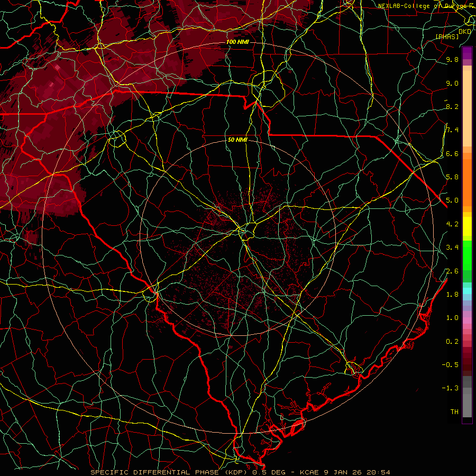Click the 7.4 value on the color scale
This screenshot has width=476, height=476.
coord(452,130)
